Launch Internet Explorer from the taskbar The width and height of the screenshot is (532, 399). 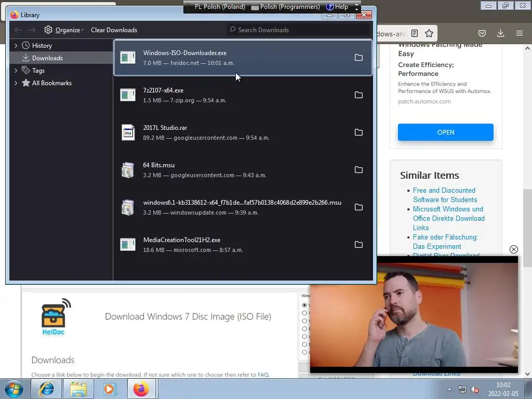[46, 389]
